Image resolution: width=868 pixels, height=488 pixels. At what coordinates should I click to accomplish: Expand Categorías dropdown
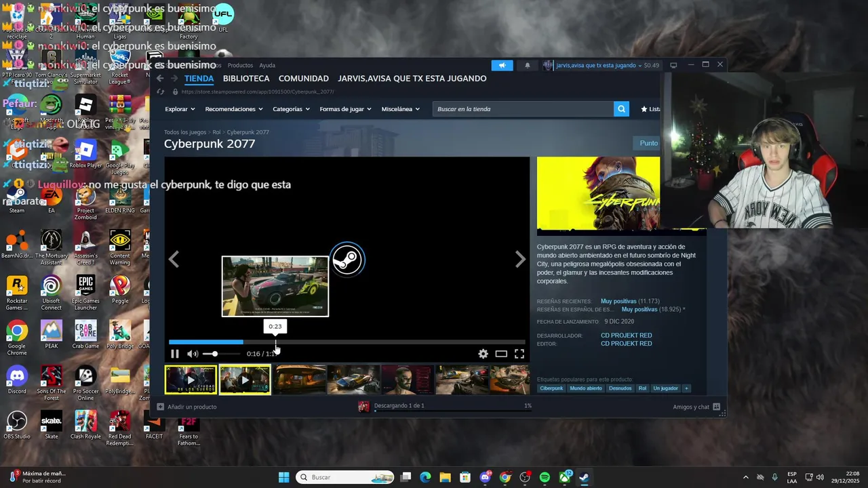[291, 109]
